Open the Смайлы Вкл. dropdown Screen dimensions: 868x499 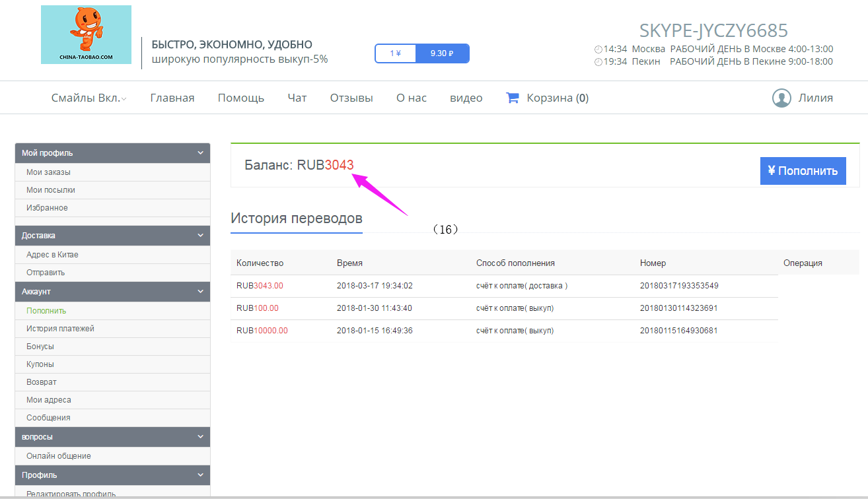89,98
